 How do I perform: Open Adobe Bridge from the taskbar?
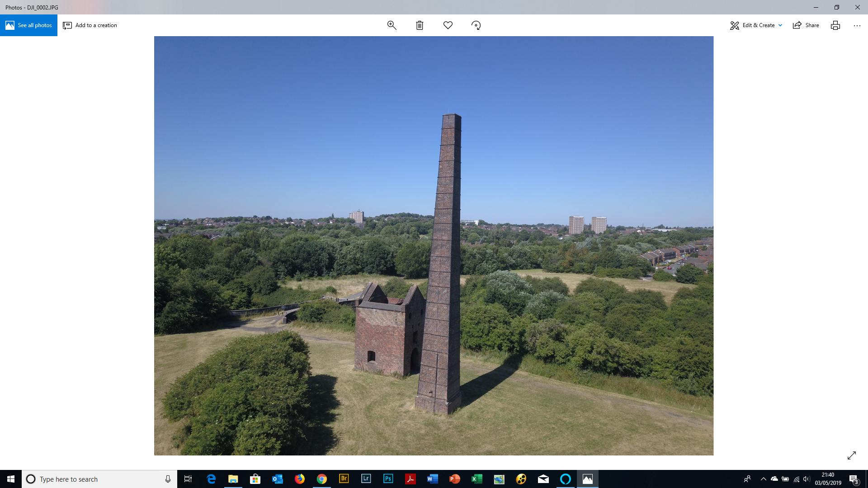[344, 479]
